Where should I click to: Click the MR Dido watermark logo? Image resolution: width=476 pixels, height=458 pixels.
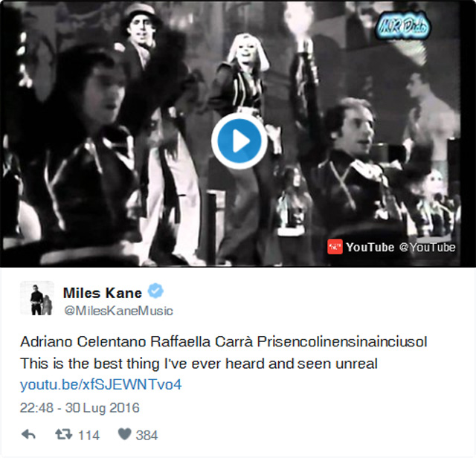click(402, 26)
